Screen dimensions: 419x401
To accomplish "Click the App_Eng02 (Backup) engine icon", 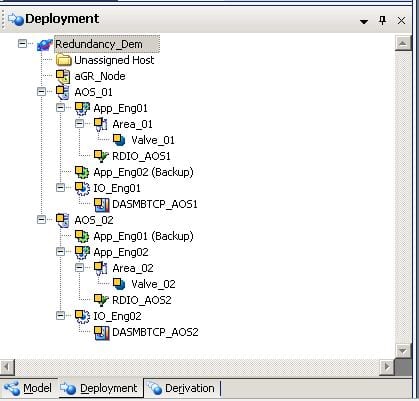I will click(x=82, y=172).
